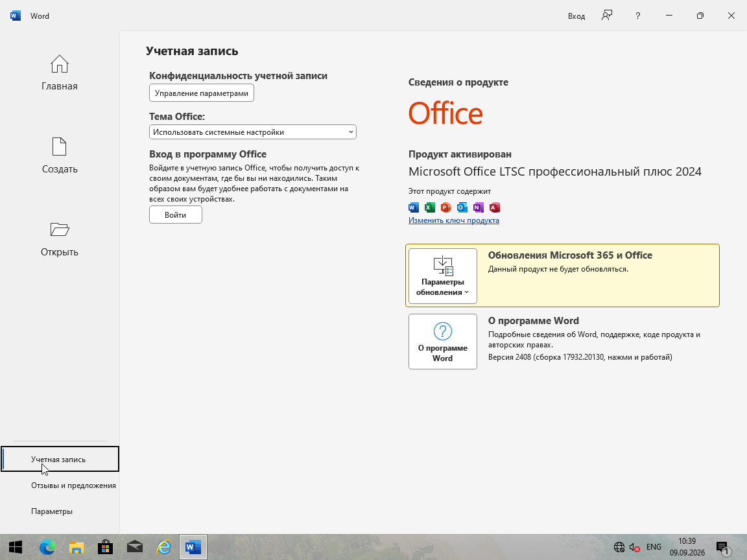Click the Продукт активирован text

460,154
